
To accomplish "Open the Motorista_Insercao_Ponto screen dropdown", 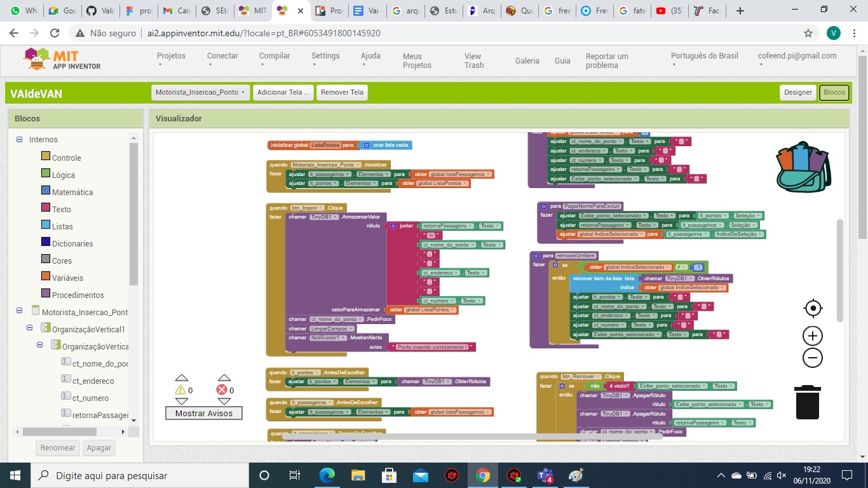I will 200,92.
